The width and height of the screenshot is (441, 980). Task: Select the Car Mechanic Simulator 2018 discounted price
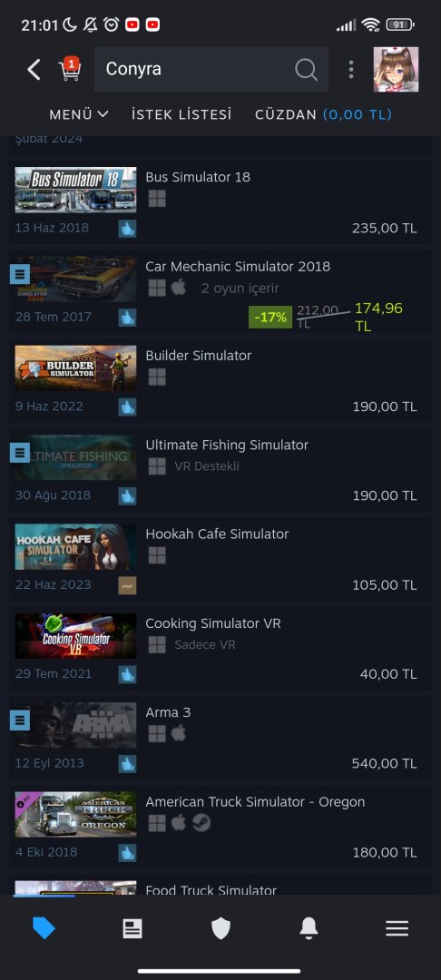click(x=379, y=317)
